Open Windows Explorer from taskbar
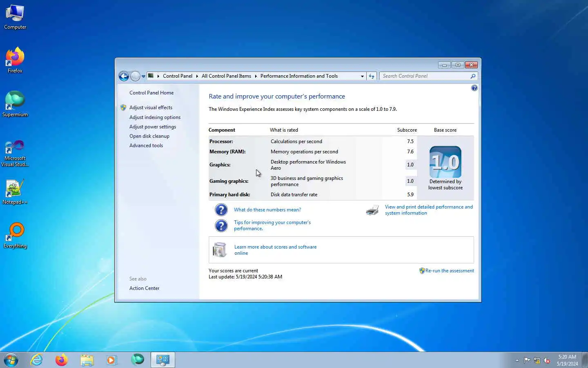The image size is (588, 368). [87, 360]
